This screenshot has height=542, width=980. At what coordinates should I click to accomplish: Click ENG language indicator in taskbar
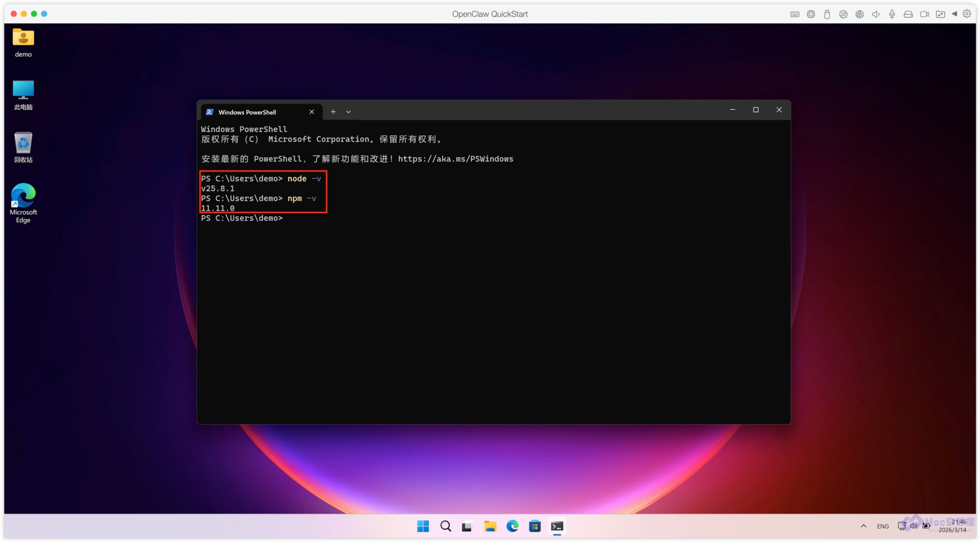pyautogui.click(x=882, y=526)
